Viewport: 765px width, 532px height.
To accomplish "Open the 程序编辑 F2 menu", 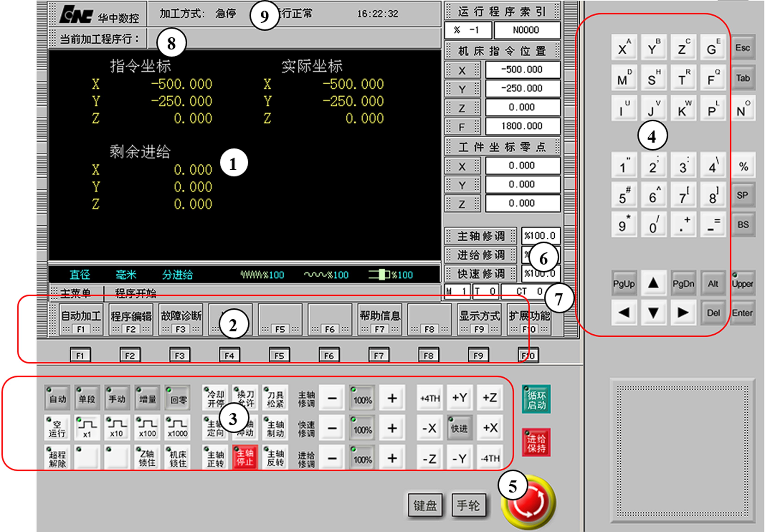I will (131, 319).
